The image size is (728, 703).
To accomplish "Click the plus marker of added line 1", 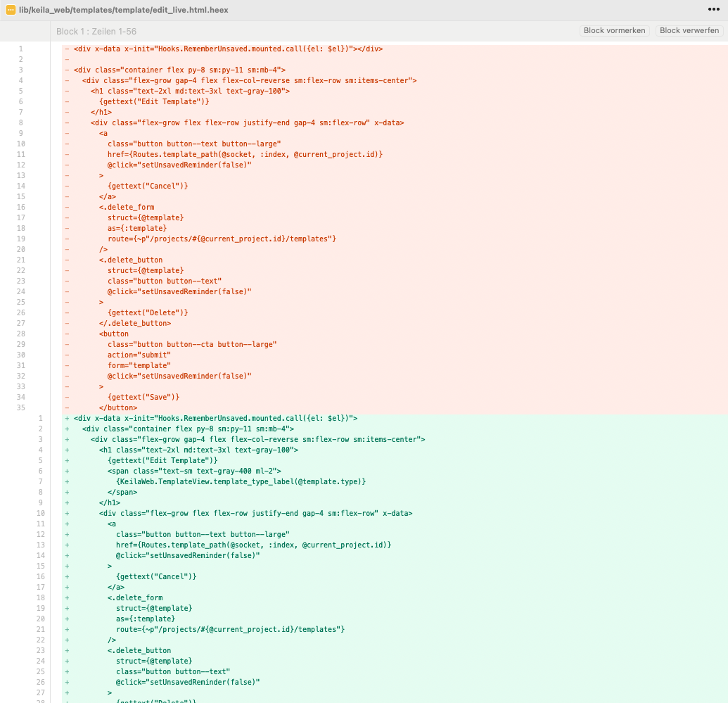I will point(67,418).
